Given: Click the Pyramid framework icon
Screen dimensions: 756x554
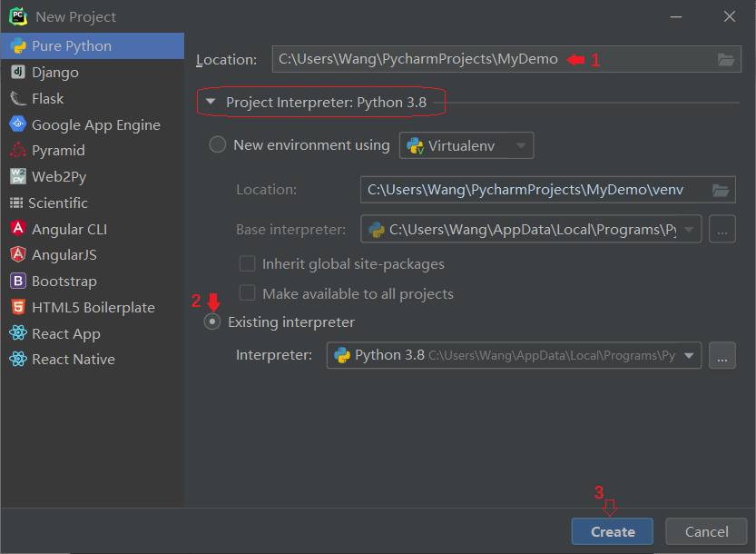Looking at the screenshot, I should click(x=18, y=151).
